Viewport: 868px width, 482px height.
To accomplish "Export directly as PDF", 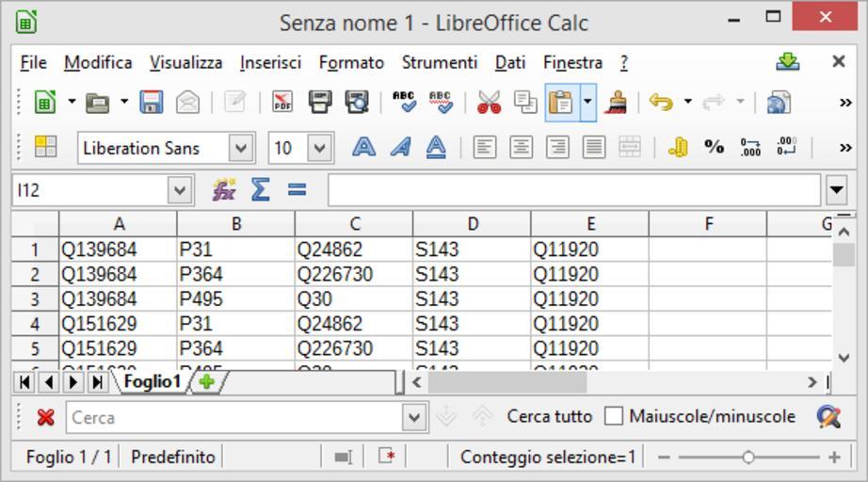I will 281,103.
